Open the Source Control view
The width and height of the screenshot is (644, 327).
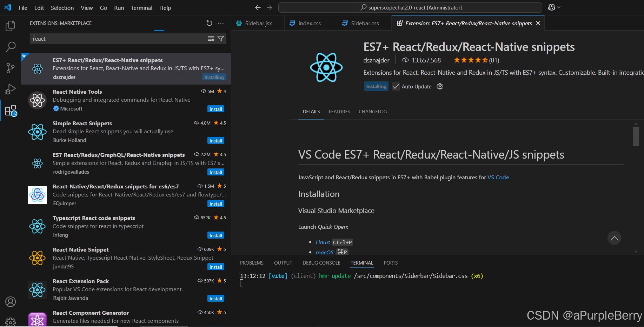pyautogui.click(x=11, y=68)
